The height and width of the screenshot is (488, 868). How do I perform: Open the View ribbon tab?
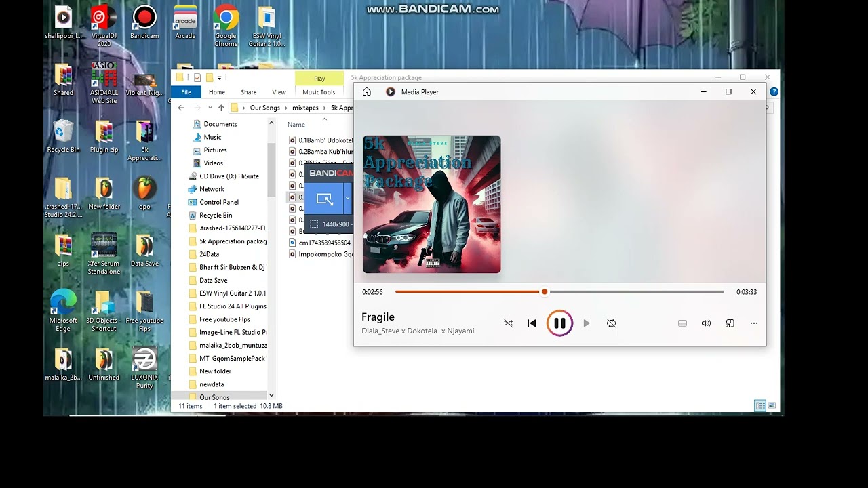click(x=279, y=92)
